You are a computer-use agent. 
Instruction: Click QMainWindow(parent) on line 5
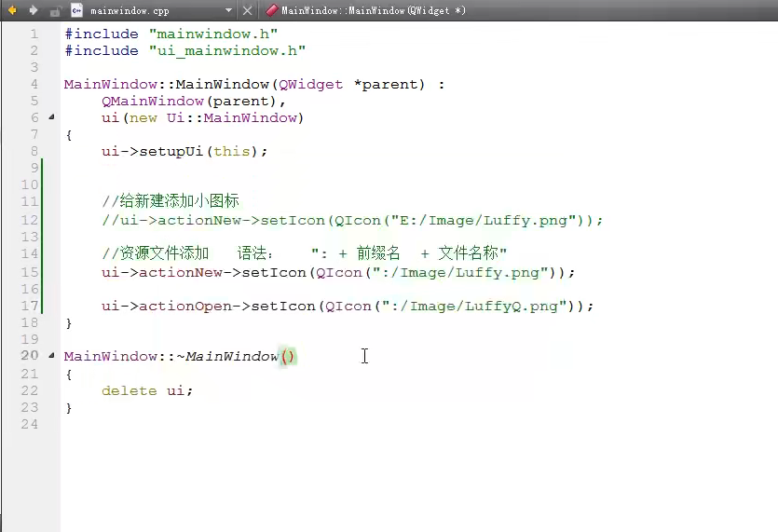point(189,102)
